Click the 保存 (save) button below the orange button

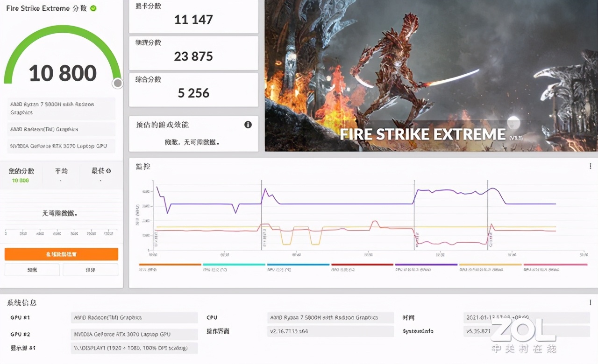[91, 270]
